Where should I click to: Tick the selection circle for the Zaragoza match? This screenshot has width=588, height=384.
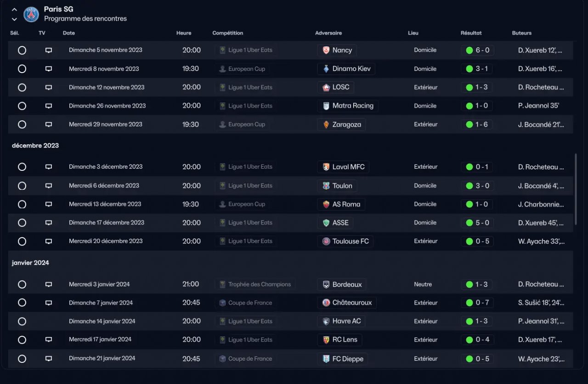point(22,124)
